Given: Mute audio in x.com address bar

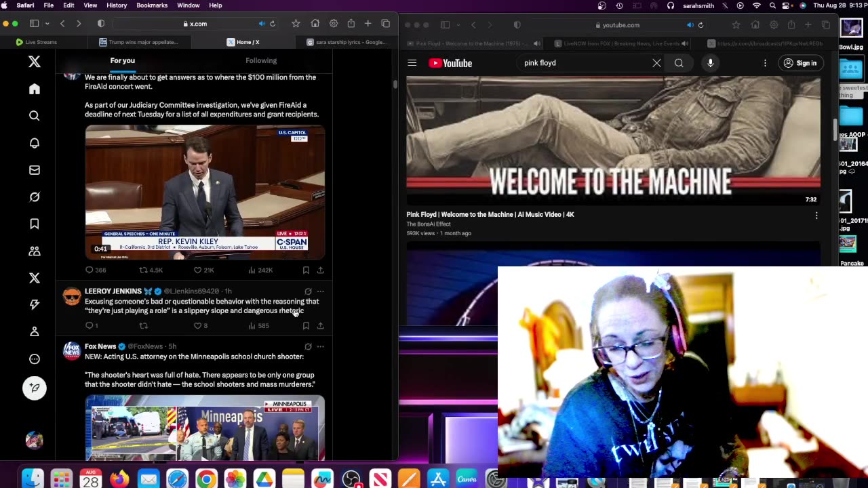Looking at the screenshot, I should coord(262,24).
